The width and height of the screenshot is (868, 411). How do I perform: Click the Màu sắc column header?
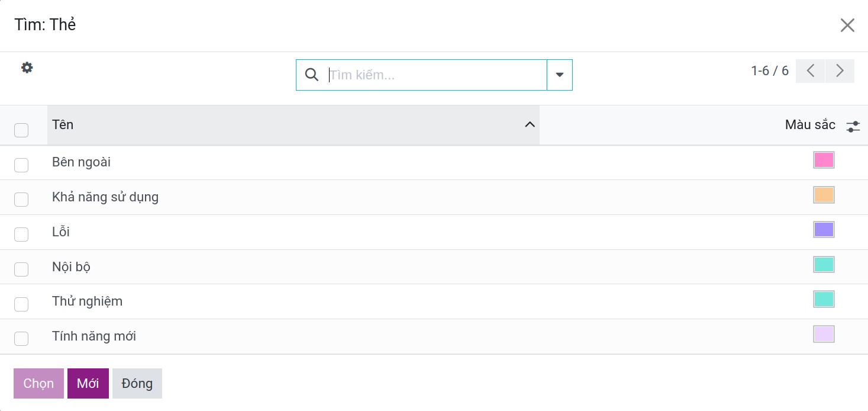(x=809, y=125)
